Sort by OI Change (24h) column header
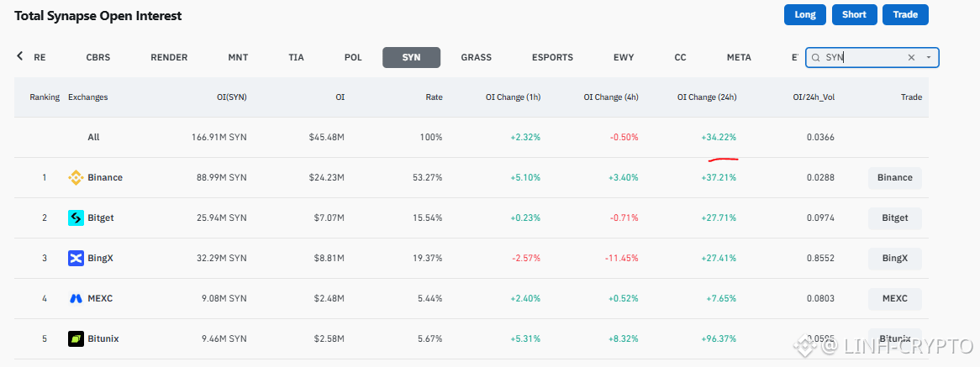 point(707,97)
